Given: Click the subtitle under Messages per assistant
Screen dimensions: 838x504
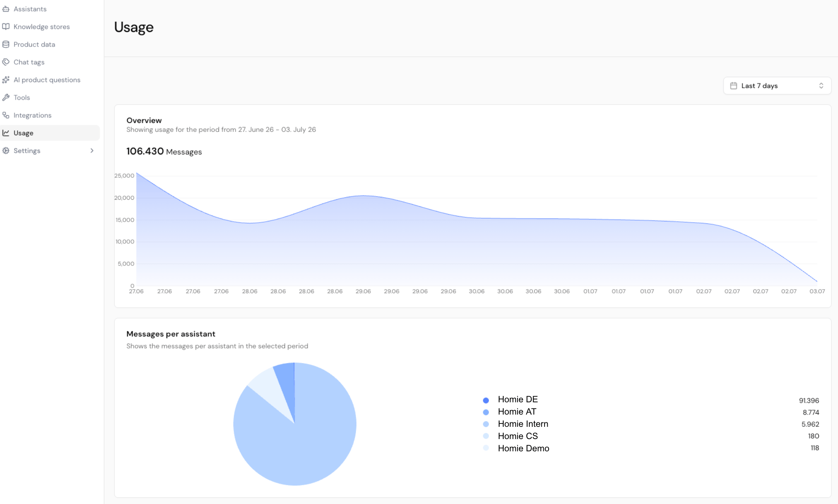Looking at the screenshot, I should [217, 346].
